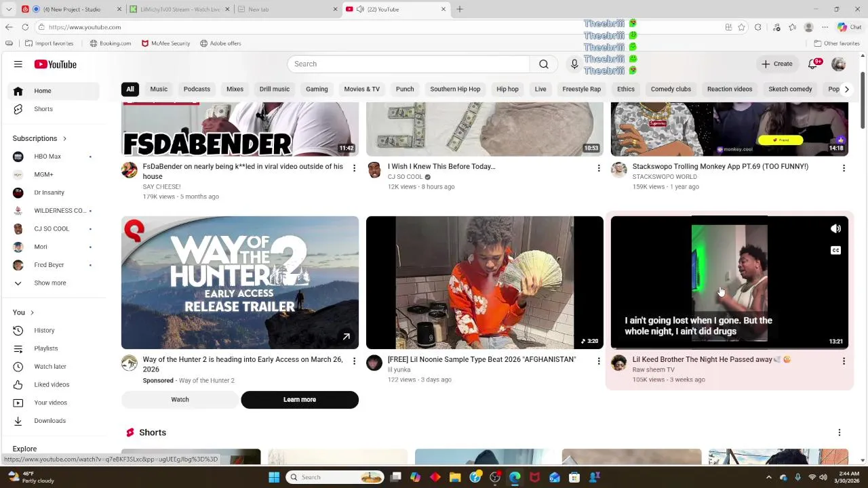Click the YouTube logo
This screenshot has height=488, width=868.
pyautogui.click(x=56, y=64)
